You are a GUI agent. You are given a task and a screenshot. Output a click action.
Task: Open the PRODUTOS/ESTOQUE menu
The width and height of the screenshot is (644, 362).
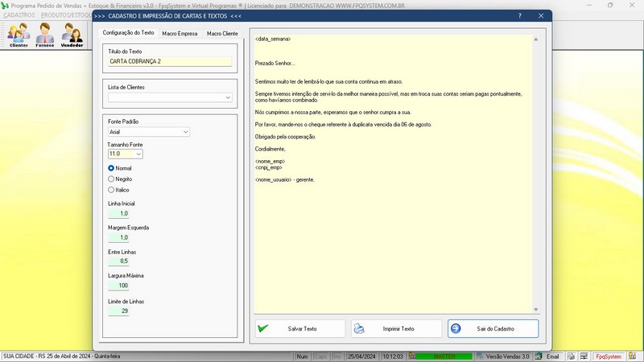pyautogui.click(x=66, y=15)
